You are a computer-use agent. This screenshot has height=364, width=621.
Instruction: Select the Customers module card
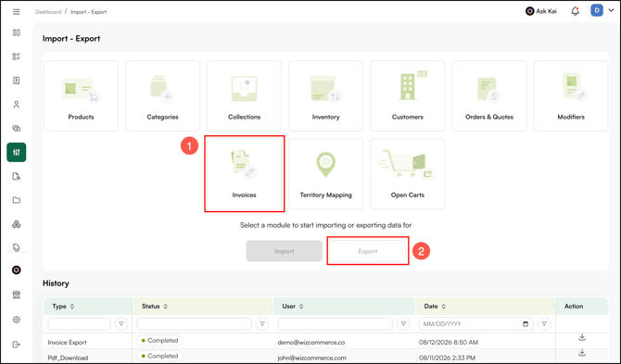408,95
